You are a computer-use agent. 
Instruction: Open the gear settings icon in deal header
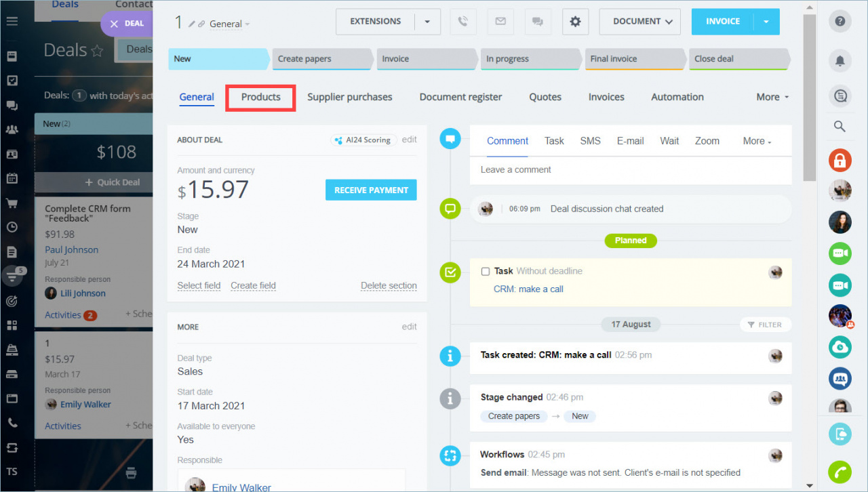[x=575, y=22]
